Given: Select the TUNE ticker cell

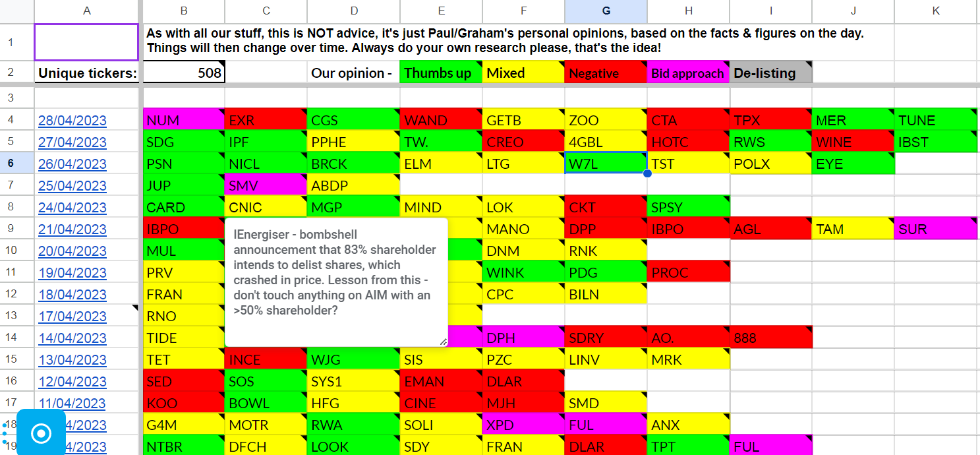Looking at the screenshot, I should pos(937,120).
